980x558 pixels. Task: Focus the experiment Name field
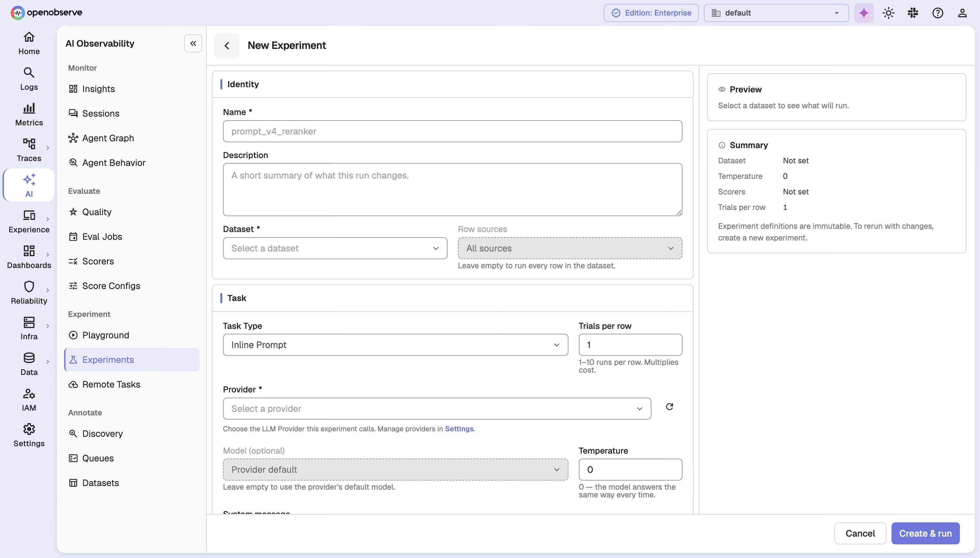(x=452, y=132)
